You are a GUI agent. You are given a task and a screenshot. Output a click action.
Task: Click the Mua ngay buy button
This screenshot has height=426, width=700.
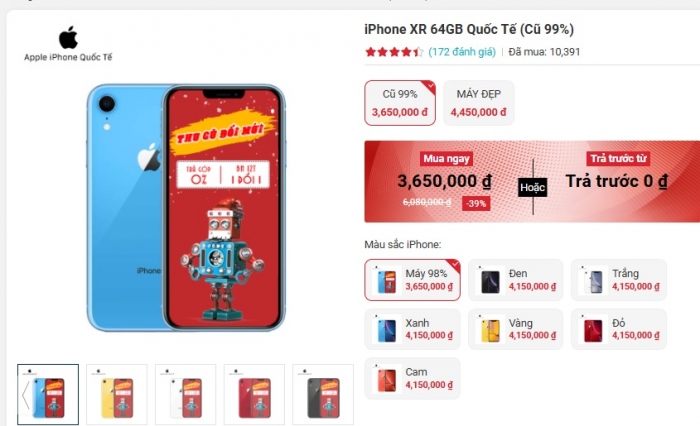pos(446,159)
